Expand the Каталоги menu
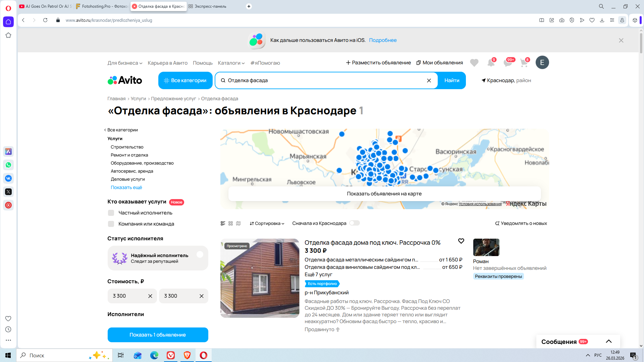The image size is (644, 362). pyautogui.click(x=231, y=63)
